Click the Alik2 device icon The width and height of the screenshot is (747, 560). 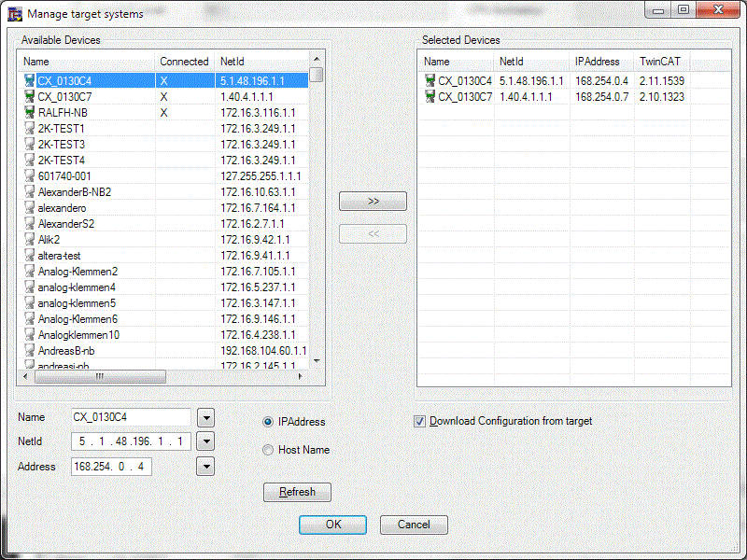(x=30, y=239)
